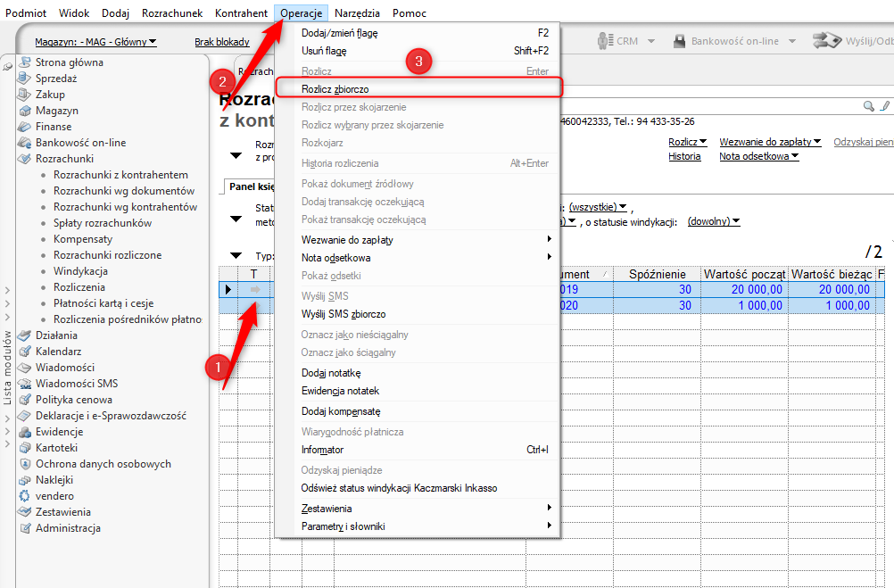894x588 pixels.
Task: Click the Ochrona danych osobowych shield icon
Action: pyautogui.click(x=24, y=464)
